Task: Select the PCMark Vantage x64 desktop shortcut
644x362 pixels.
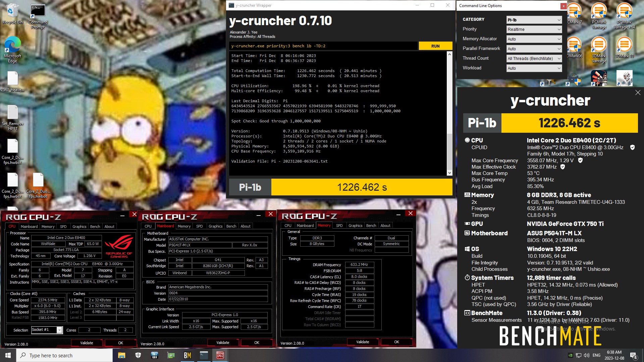Action: 624,16
